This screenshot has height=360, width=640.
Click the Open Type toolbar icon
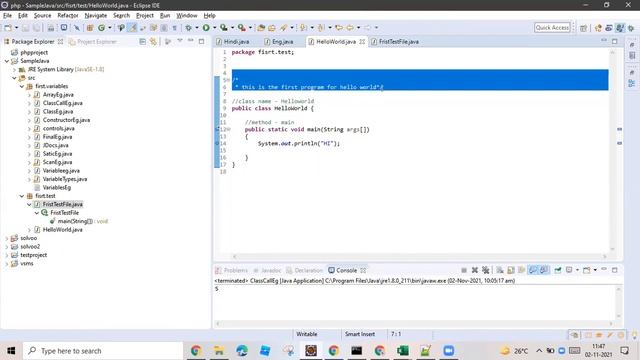pos(261,28)
